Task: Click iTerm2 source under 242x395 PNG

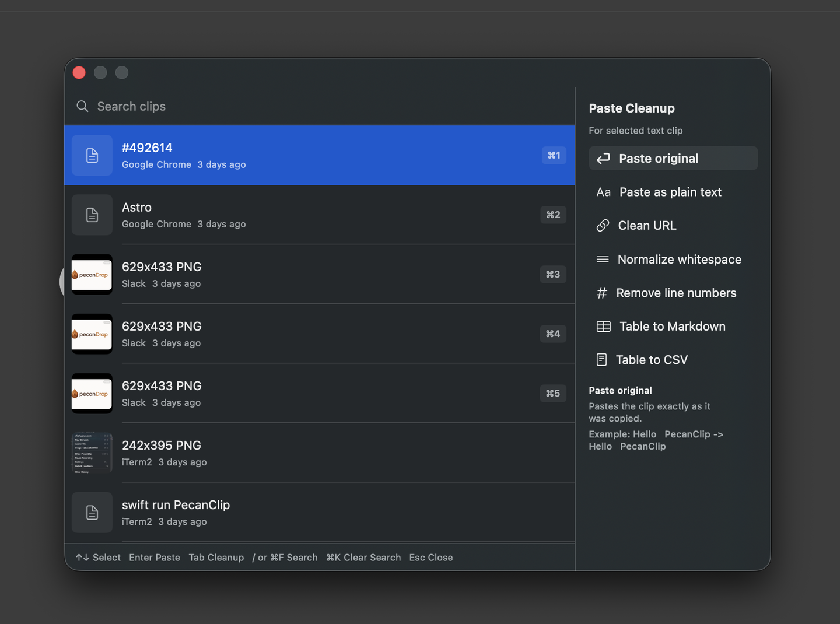Action: pos(136,462)
